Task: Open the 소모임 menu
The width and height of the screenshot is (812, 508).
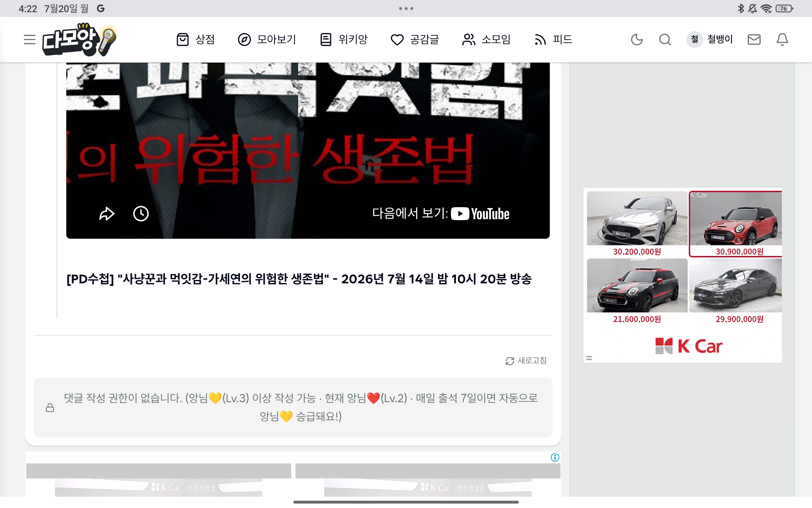Action: (486, 40)
